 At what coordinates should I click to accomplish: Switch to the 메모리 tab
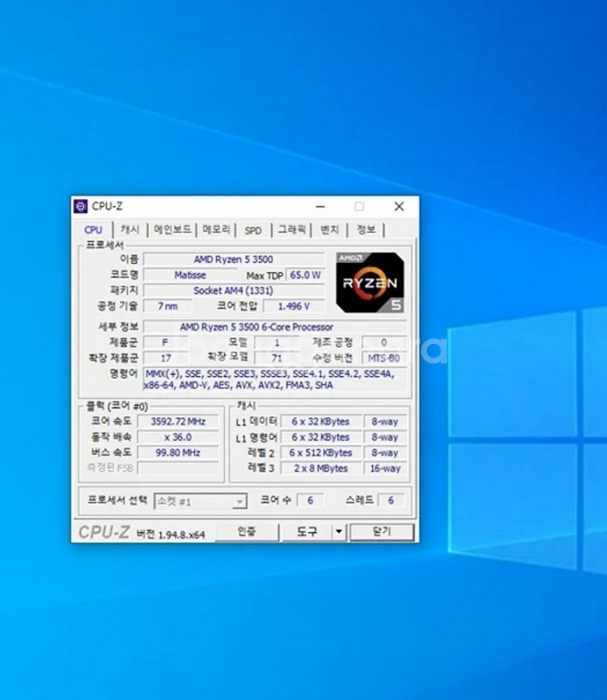(216, 230)
